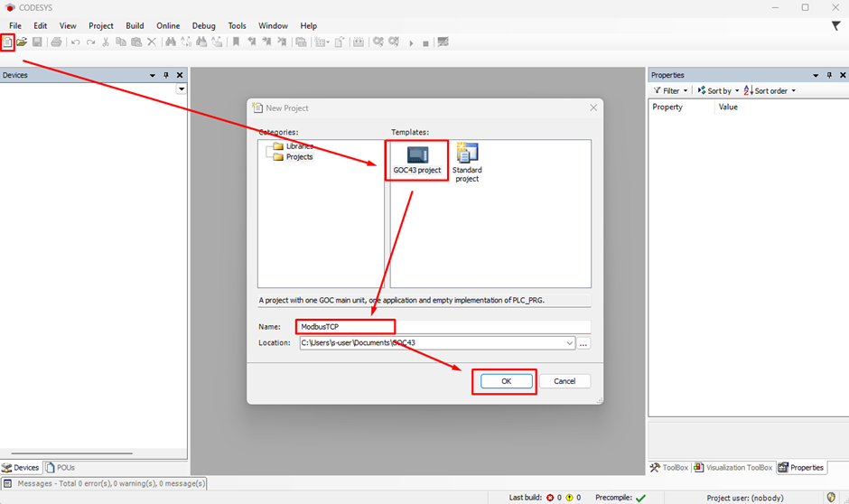Click the Find binoculars icon
This screenshot has width=849, height=504.
click(171, 42)
